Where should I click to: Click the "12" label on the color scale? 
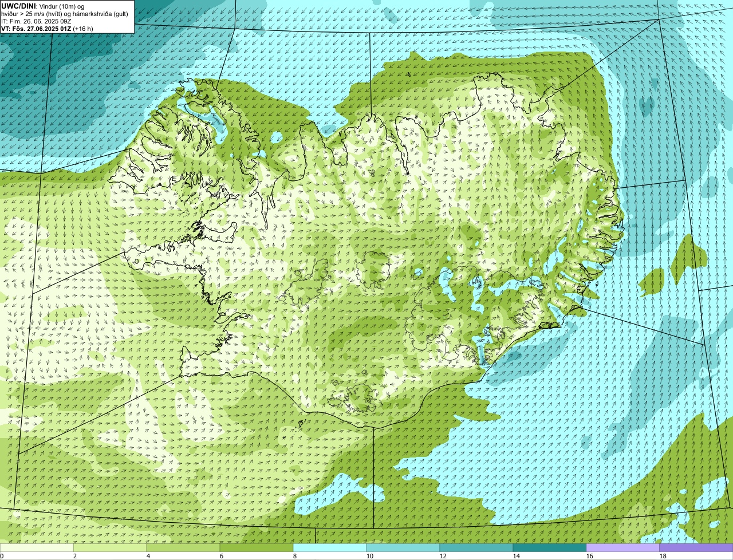pos(443,556)
